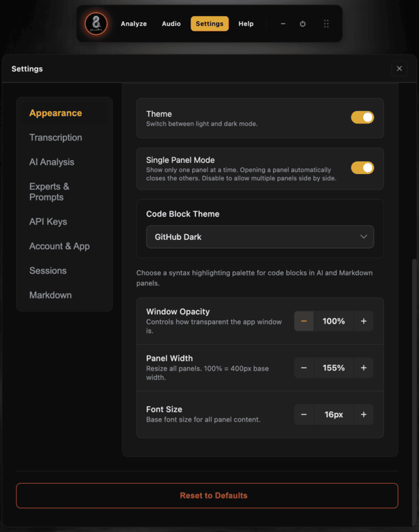Increase Font Size with plus button
Viewport: 419px width, 532px height.
click(x=363, y=415)
